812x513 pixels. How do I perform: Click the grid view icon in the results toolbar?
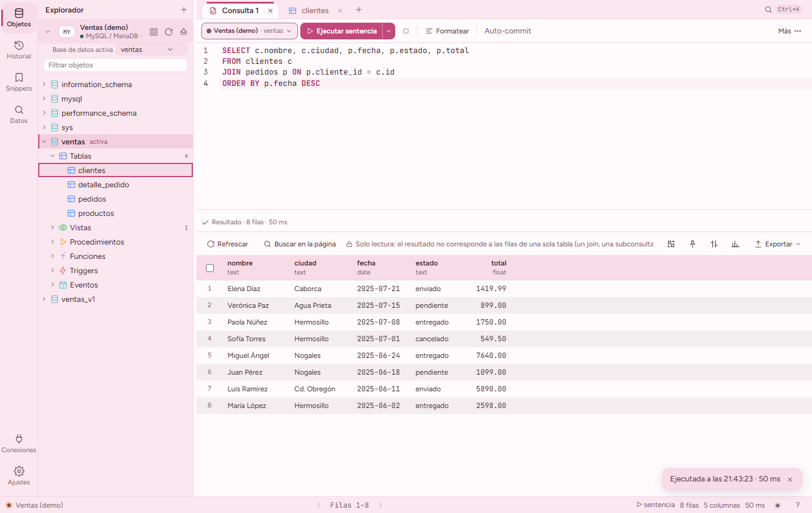(x=671, y=244)
